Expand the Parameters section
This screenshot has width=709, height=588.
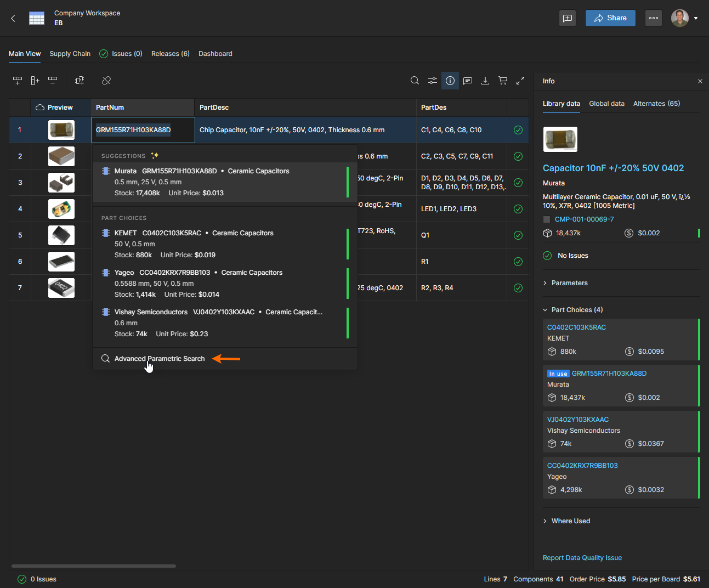pos(569,283)
